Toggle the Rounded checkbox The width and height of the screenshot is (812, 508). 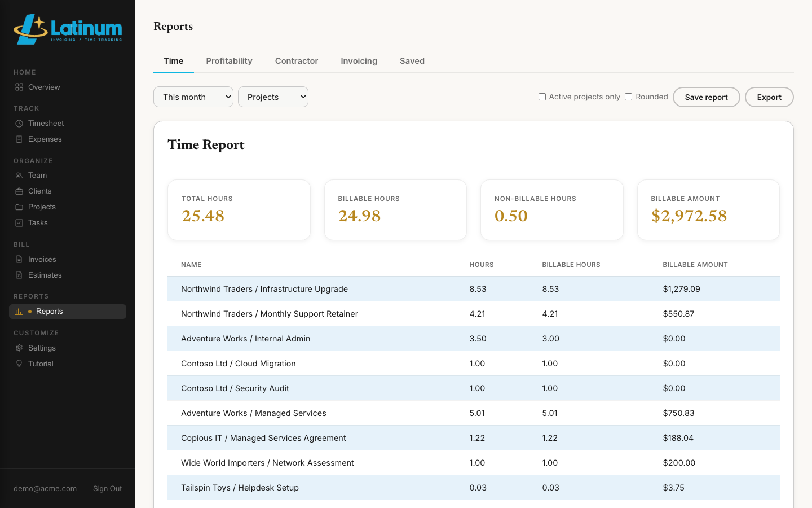click(x=628, y=97)
